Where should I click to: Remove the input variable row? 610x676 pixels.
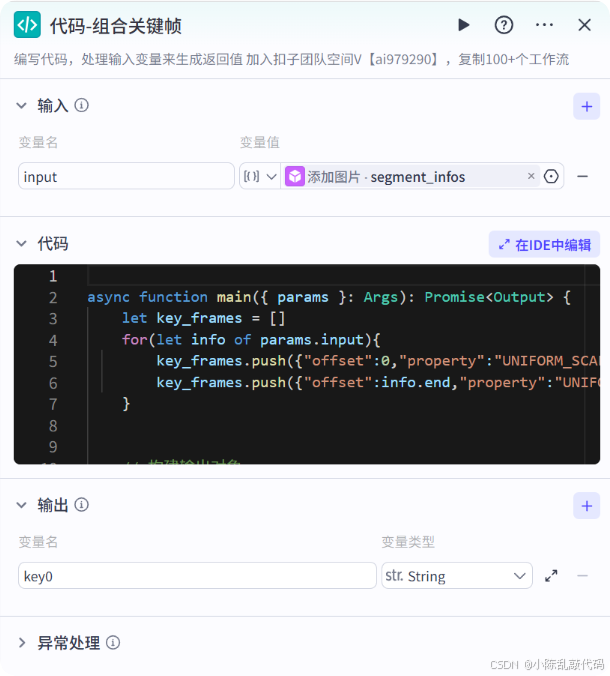pyautogui.click(x=582, y=176)
